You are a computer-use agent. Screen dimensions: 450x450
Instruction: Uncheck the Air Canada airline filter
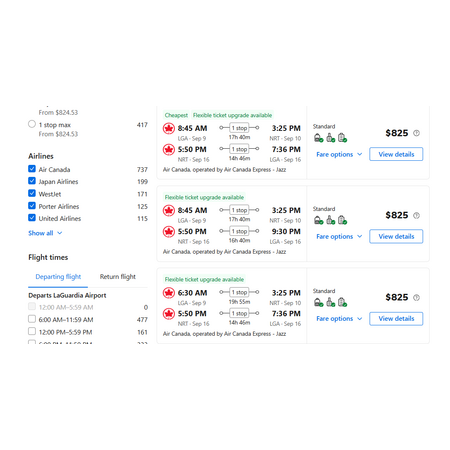[32, 169]
